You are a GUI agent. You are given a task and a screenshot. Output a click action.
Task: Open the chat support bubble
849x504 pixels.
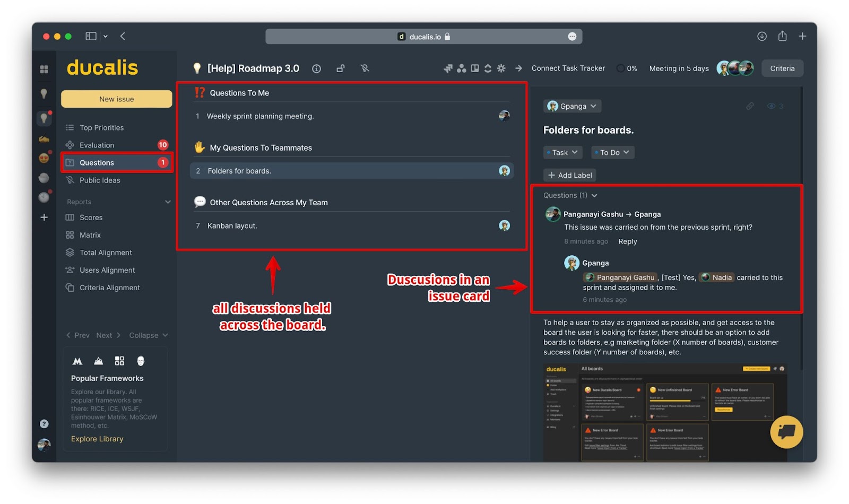click(786, 432)
